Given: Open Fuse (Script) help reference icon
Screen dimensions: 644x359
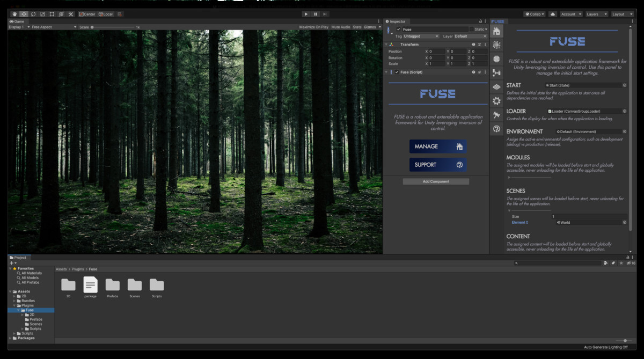Looking at the screenshot, I should click(x=473, y=72).
